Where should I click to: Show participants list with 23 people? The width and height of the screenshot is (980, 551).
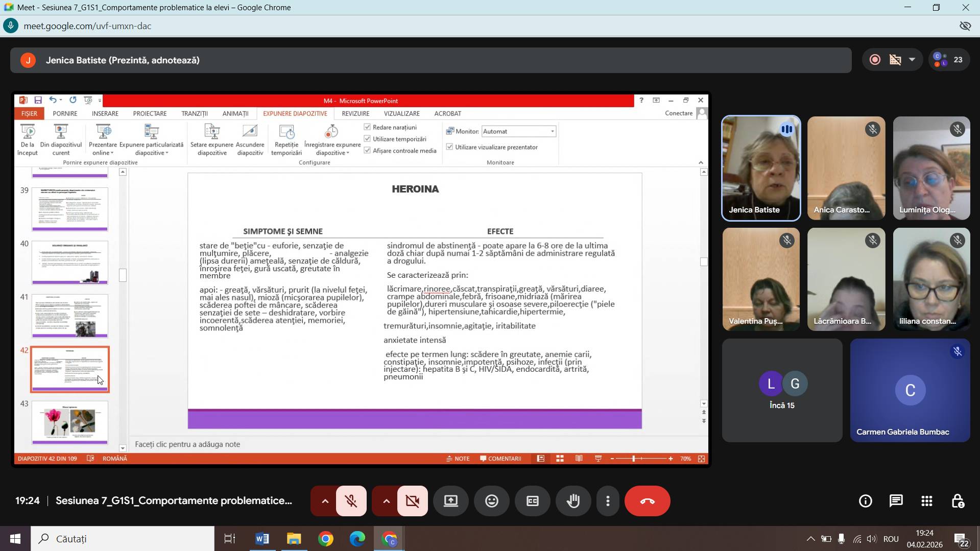[x=949, y=60]
